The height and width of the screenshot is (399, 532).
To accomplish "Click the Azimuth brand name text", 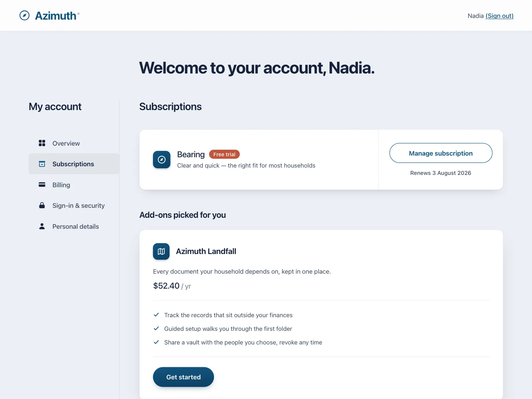I will click(56, 16).
